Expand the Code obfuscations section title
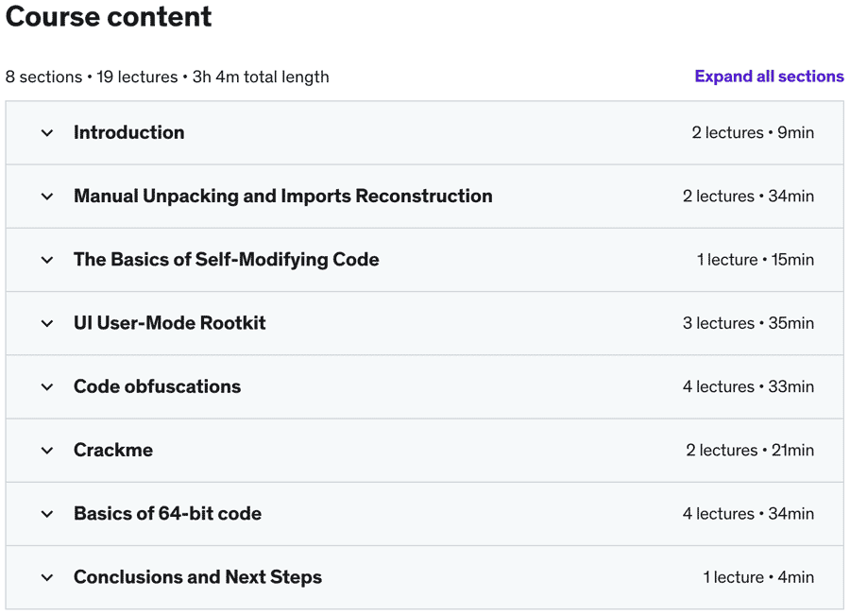Screen dimensions: 850x616 pyautogui.click(x=158, y=386)
